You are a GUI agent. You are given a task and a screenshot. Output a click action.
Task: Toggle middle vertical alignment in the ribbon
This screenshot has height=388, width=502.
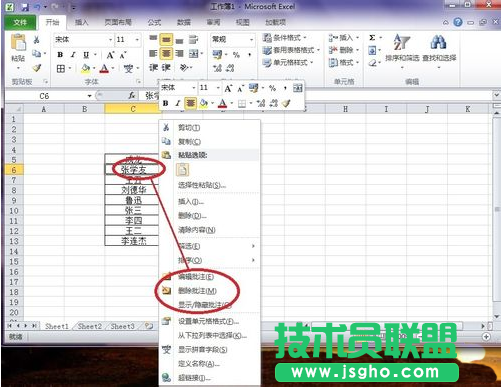coord(166,40)
